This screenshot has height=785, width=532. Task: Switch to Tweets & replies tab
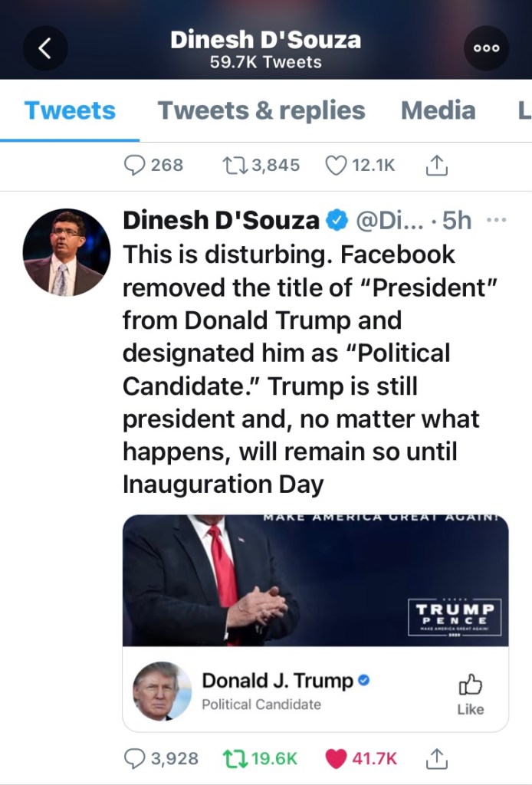pos(261,111)
